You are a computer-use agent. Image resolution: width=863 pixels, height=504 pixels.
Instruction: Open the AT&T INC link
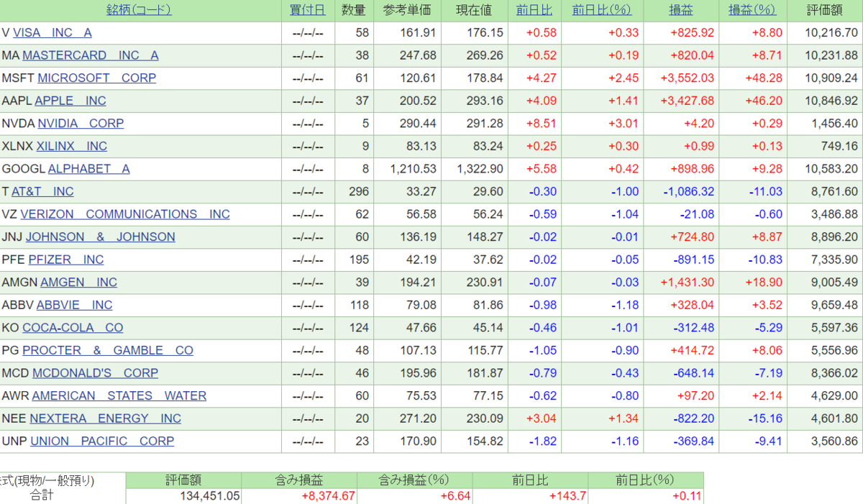42,192
